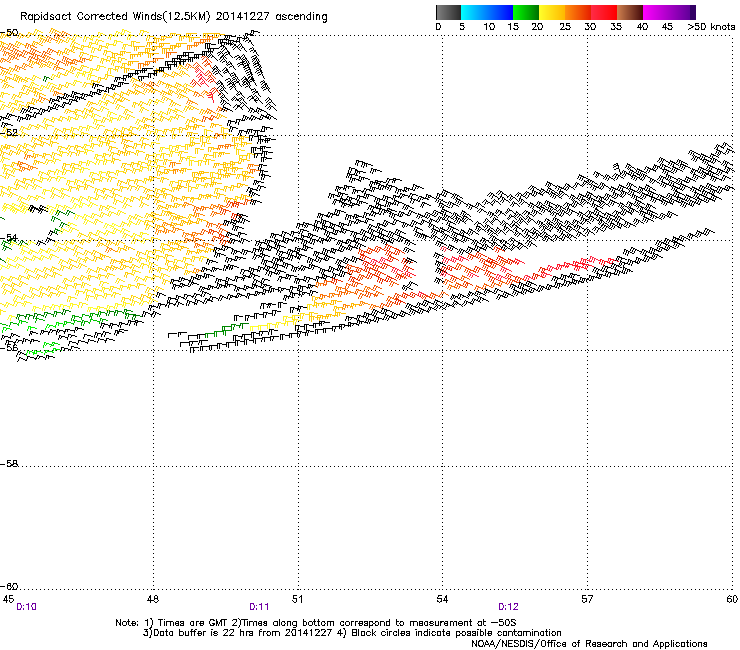
Task: Click the legend tick label '25'
Action: click(x=565, y=27)
